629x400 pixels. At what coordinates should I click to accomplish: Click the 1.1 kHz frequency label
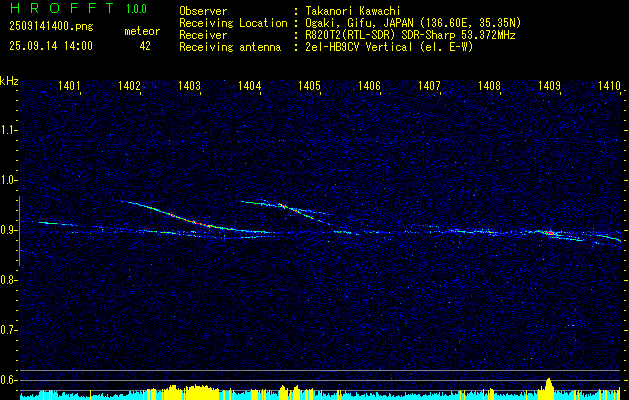[x=8, y=130]
